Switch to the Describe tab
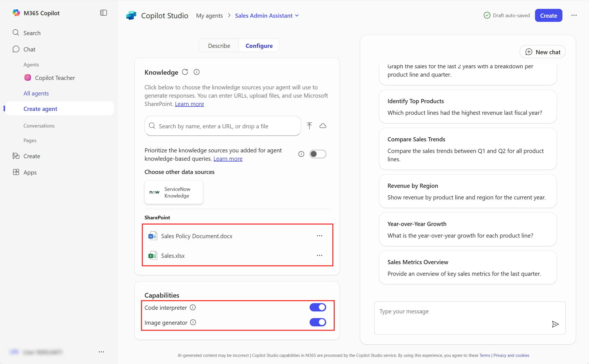The height and width of the screenshot is (364, 589). (219, 46)
